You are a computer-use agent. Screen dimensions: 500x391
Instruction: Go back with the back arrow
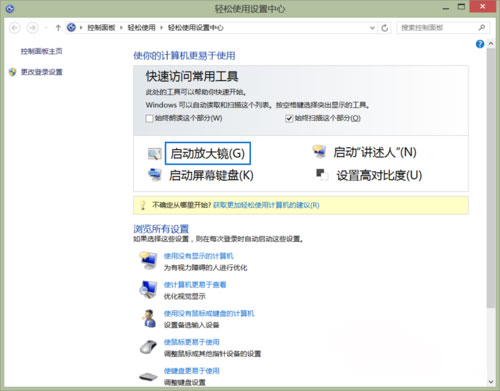click(x=15, y=28)
